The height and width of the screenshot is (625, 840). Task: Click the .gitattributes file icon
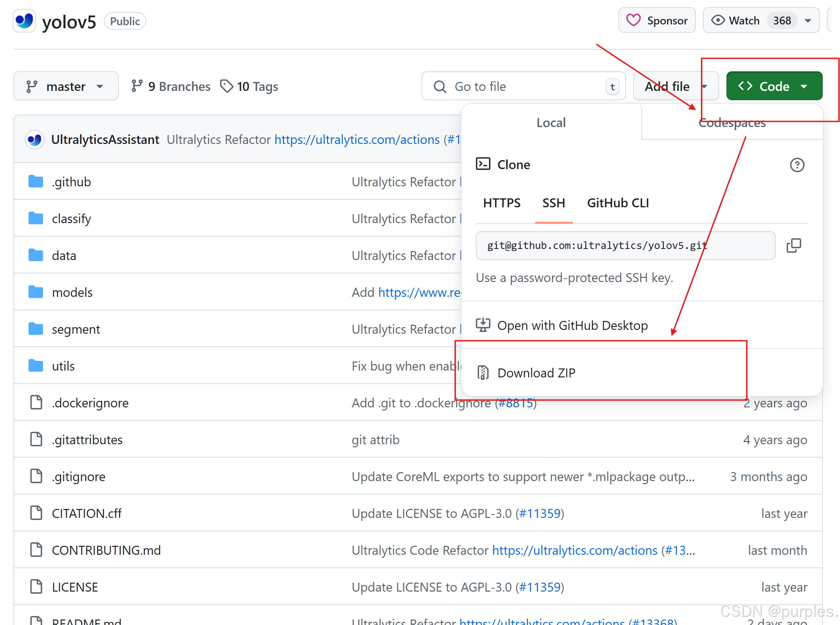pyautogui.click(x=36, y=439)
